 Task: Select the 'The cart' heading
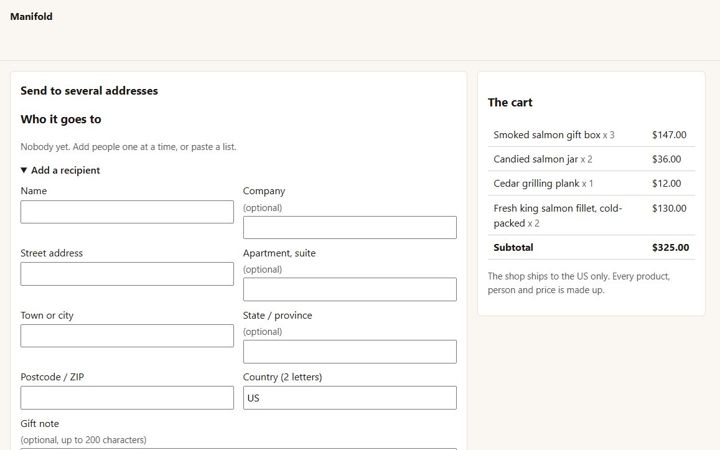(510, 102)
